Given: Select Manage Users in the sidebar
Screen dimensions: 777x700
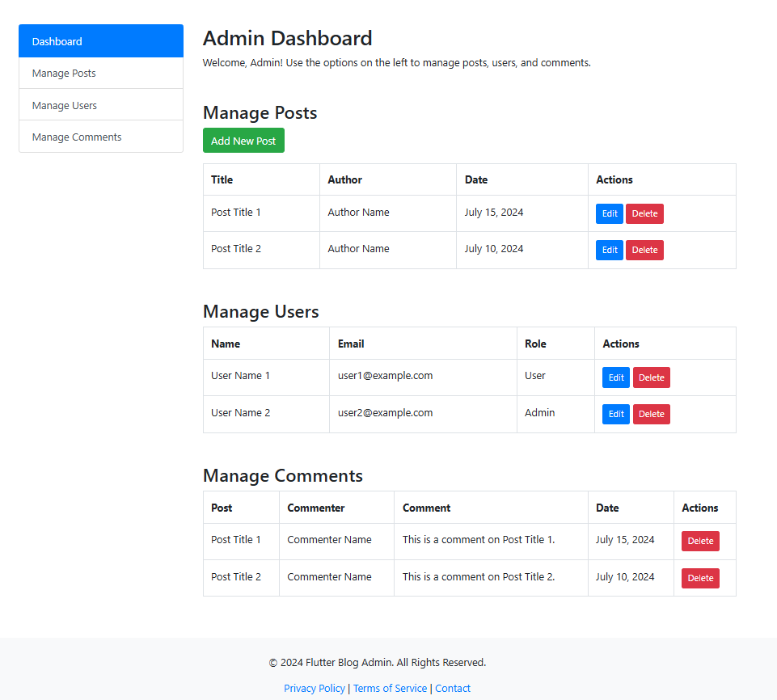Looking at the screenshot, I should [101, 105].
